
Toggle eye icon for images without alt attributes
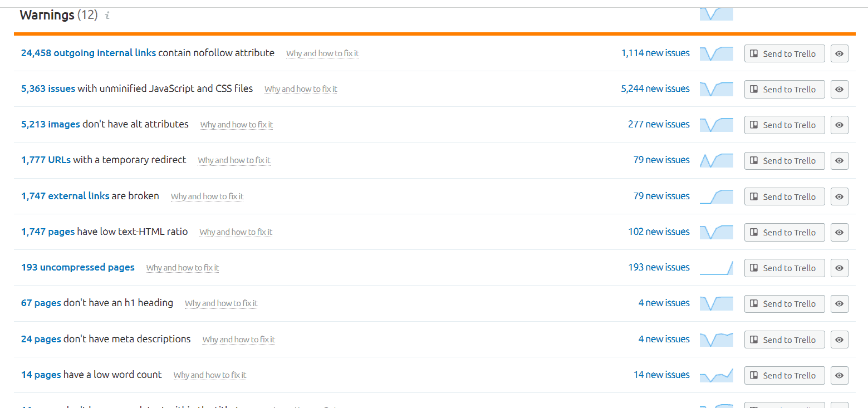[839, 125]
